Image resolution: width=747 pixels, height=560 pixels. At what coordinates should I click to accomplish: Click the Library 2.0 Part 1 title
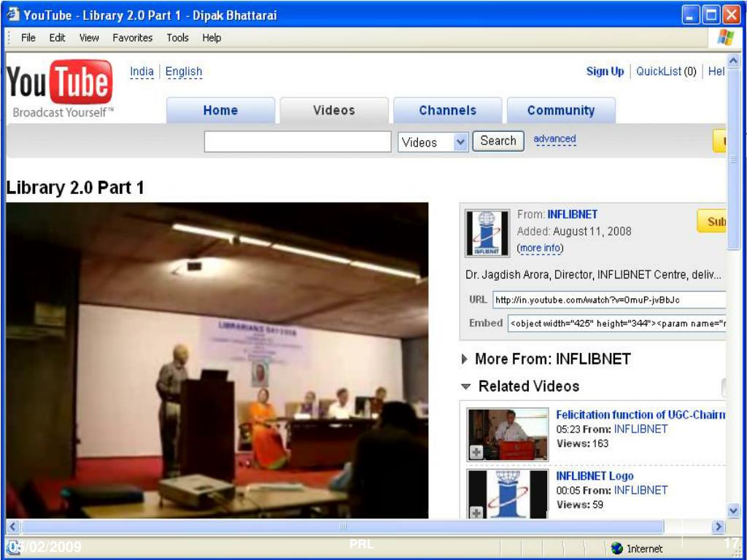pos(75,187)
